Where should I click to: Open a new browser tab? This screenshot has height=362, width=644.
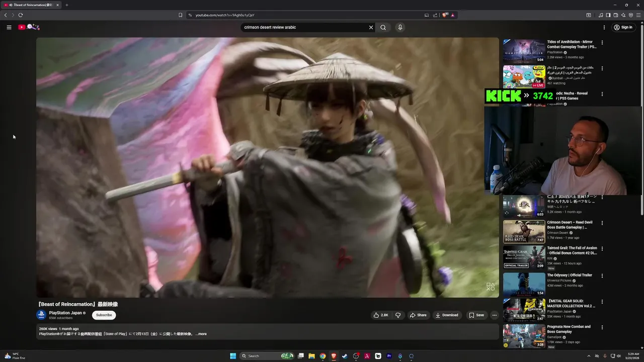[x=67, y=5]
